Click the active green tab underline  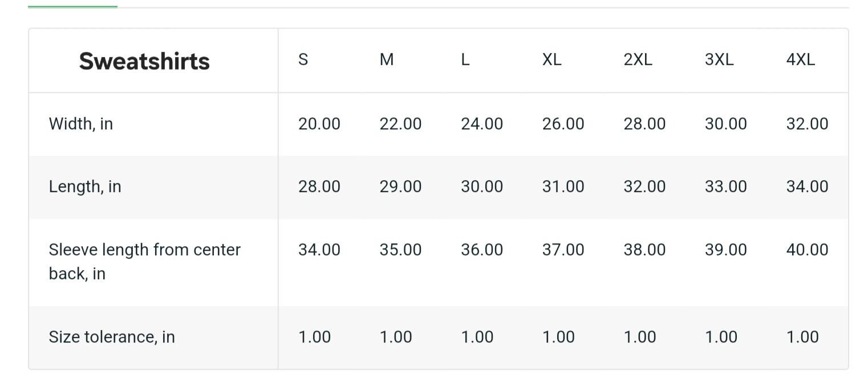pyautogui.click(x=72, y=7)
